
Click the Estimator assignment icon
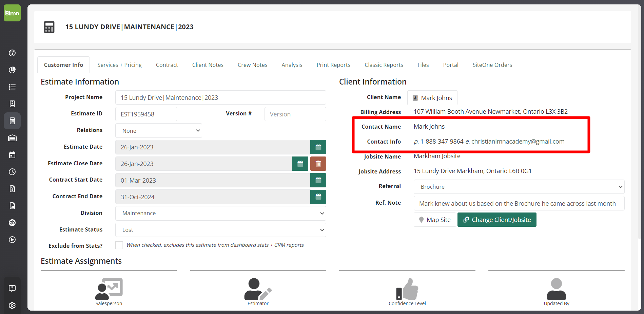pyautogui.click(x=258, y=289)
